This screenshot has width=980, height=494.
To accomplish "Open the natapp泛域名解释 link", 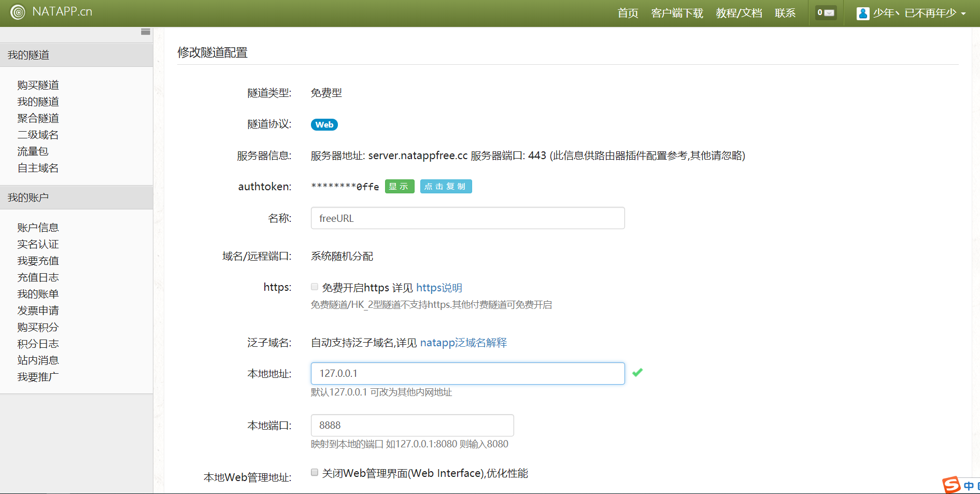I will [463, 343].
